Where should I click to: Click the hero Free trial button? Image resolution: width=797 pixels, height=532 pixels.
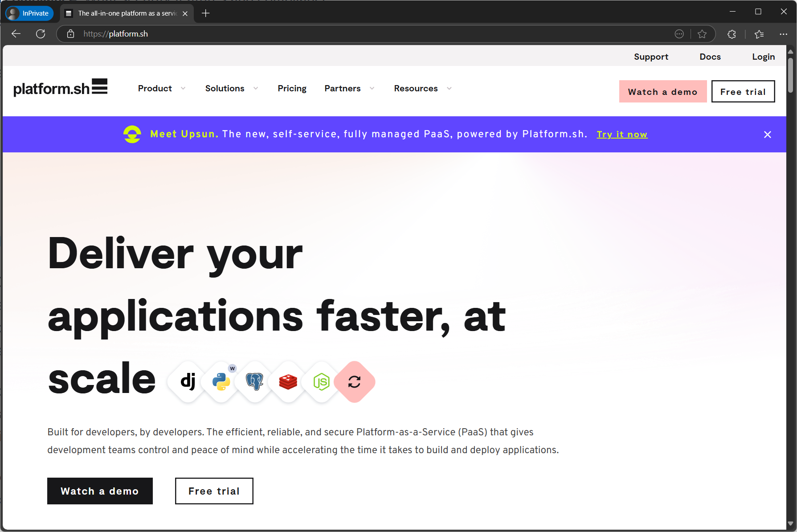point(214,491)
